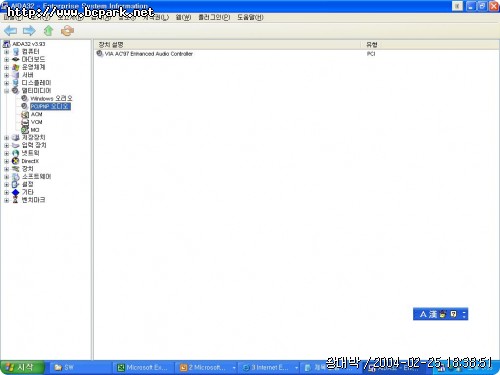Select the 소프트웨어 software icon in tree
Screen dimensions: 500x375
click(x=16, y=177)
